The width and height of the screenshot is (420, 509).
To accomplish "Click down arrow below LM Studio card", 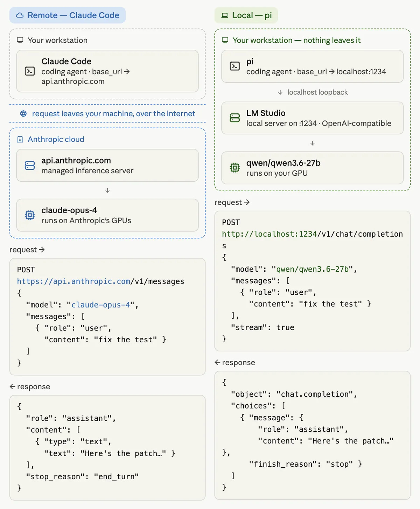I will pos(313,143).
